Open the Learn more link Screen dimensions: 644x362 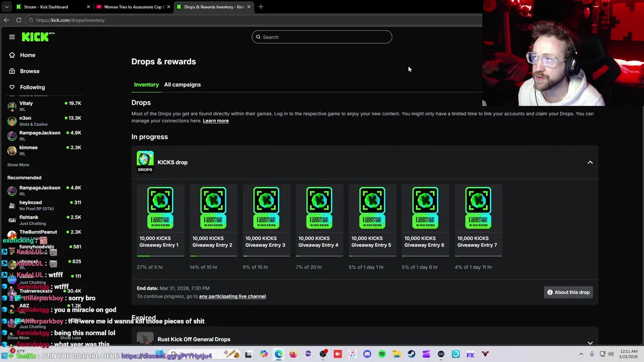tap(215, 121)
